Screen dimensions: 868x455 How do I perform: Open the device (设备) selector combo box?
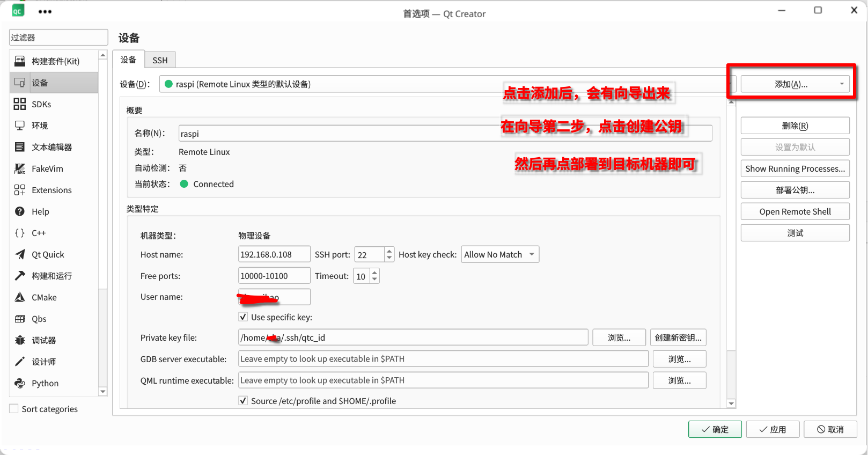tap(440, 84)
